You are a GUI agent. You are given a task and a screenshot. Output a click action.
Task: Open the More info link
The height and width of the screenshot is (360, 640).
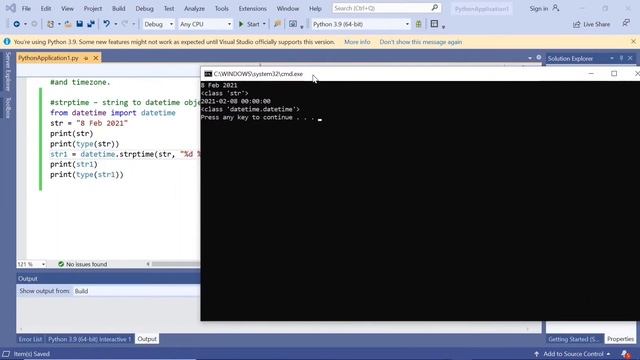click(x=357, y=42)
